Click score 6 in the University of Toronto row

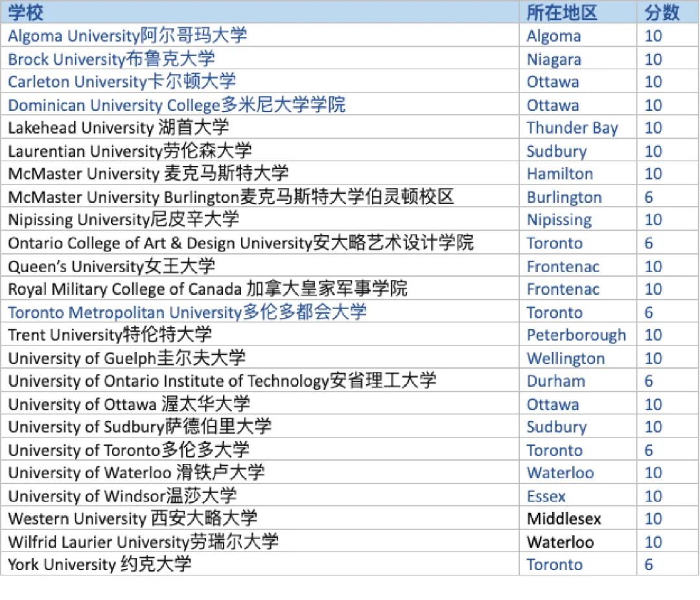pyautogui.click(x=649, y=450)
